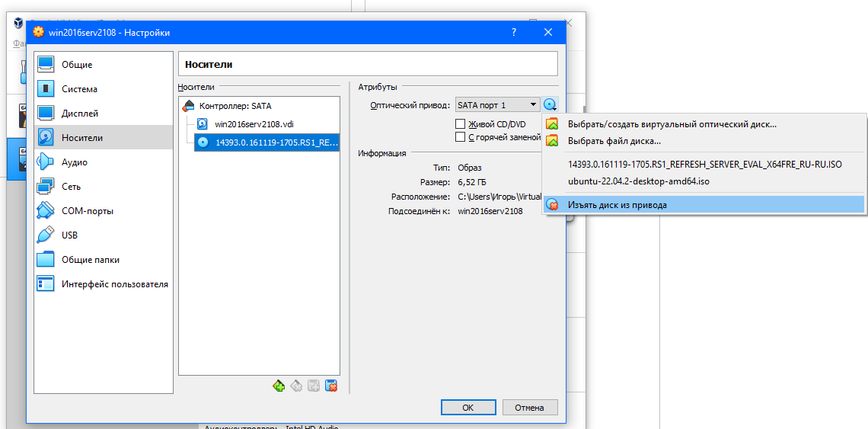Select ubuntu-22.04.2-desktop-amd64.iso from menu

click(704, 181)
